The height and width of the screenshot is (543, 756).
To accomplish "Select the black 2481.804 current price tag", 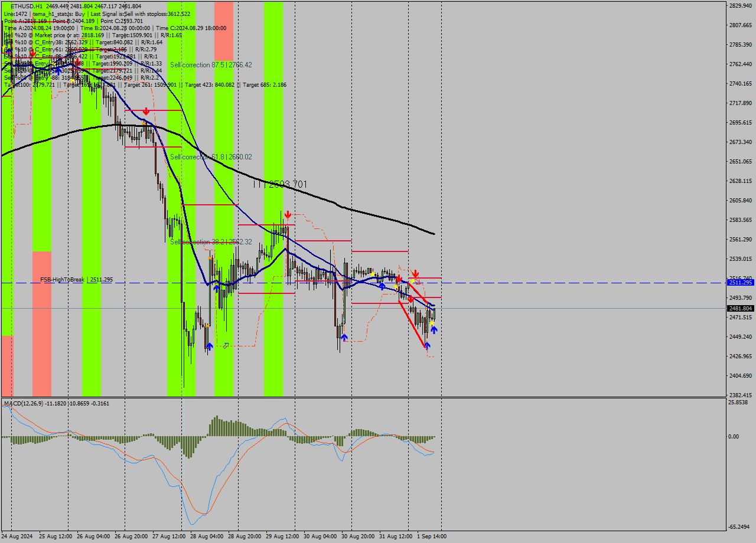I will pyautogui.click(x=740, y=308).
